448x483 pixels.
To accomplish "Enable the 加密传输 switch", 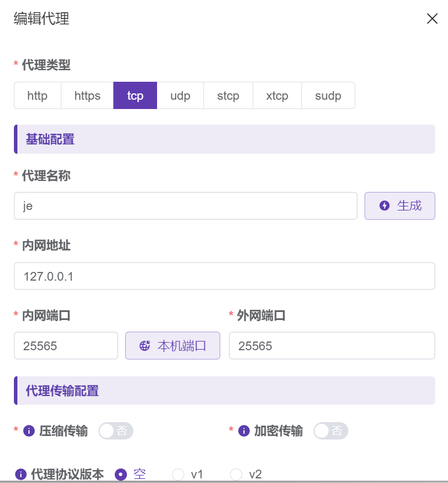I will 331,431.
